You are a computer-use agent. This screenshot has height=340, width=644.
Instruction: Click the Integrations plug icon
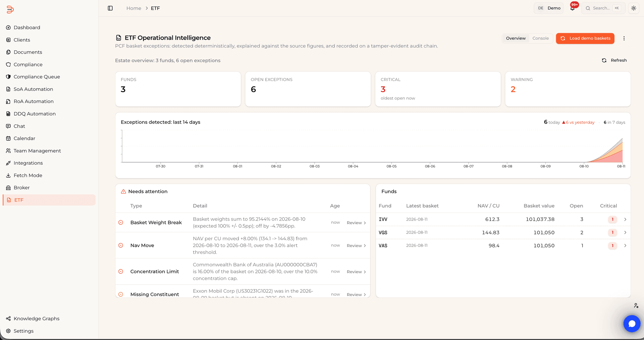point(8,163)
